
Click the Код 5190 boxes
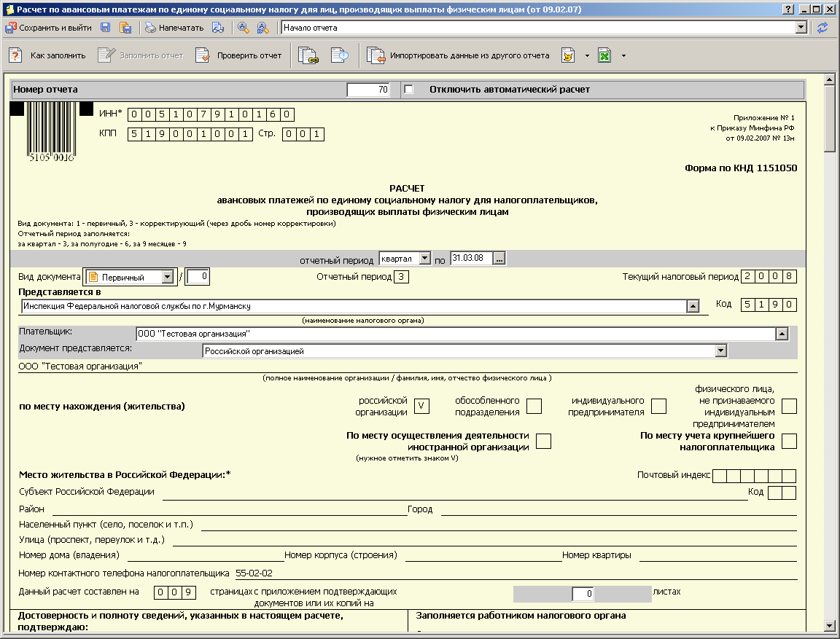[769, 305]
